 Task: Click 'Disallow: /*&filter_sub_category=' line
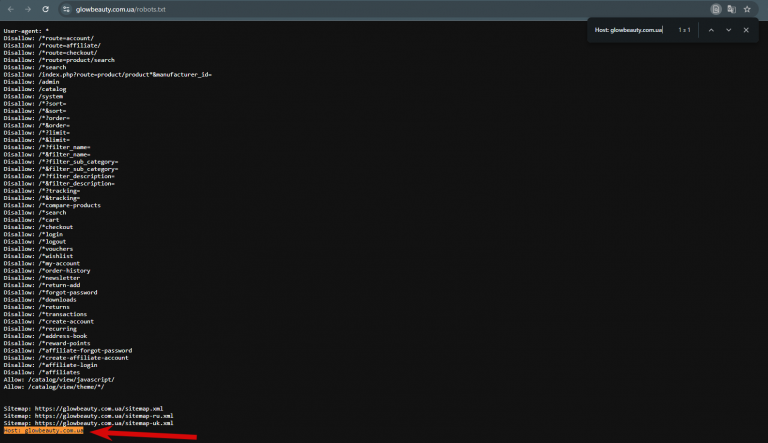click(x=61, y=169)
